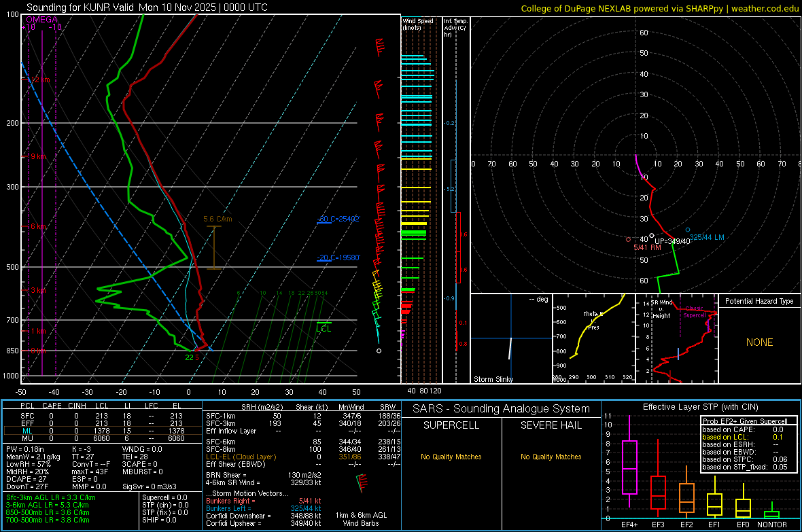Click the 'UP=349/40' hodograph label
Image resolution: width=802 pixels, height=532 pixels.
coord(672,241)
